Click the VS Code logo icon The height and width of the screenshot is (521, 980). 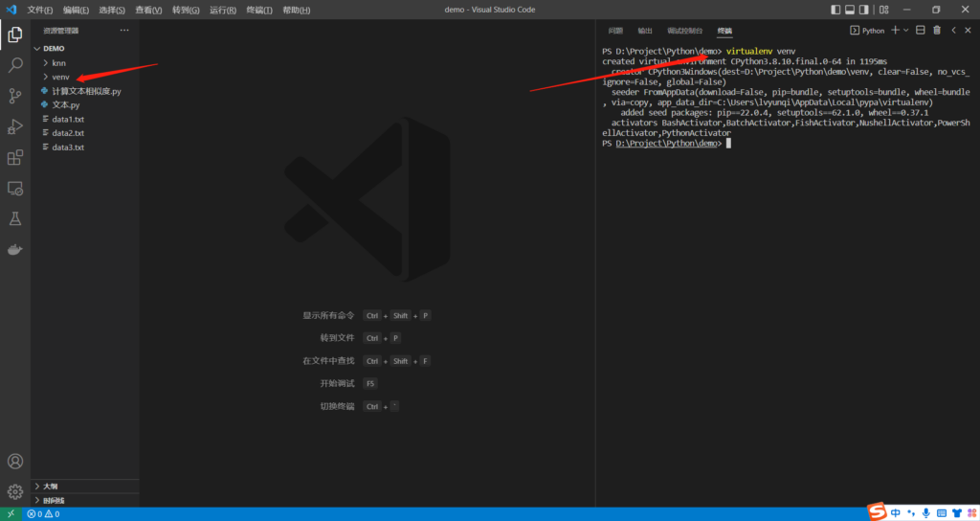click(x=11, y=10)
